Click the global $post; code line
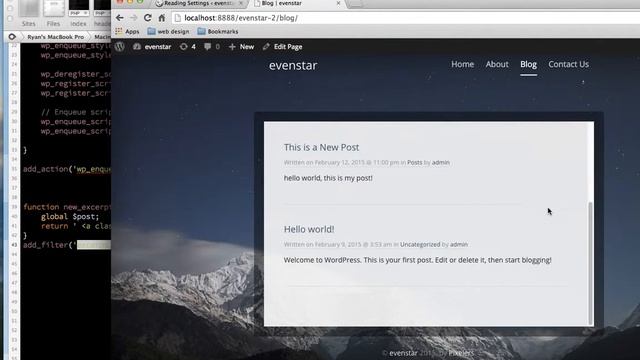640x360 pixels. 70,216
